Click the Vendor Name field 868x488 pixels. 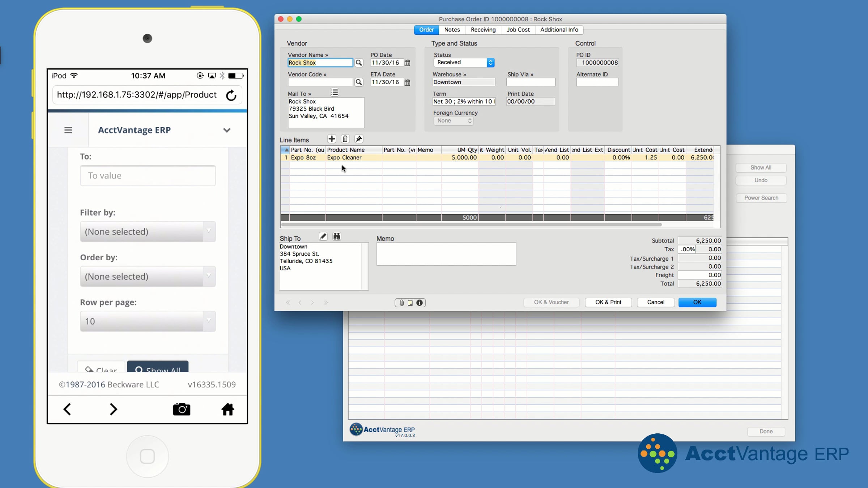click(320, 63)
